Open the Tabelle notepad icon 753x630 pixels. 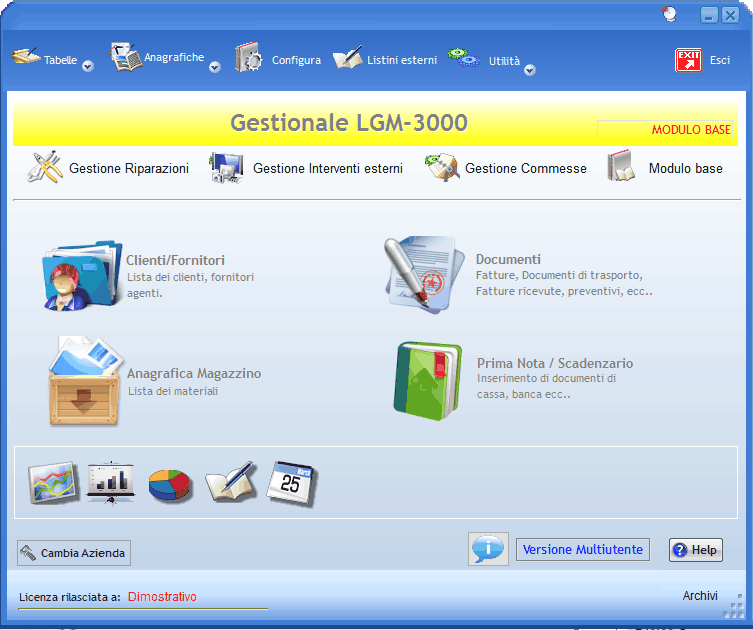point(26,56)
